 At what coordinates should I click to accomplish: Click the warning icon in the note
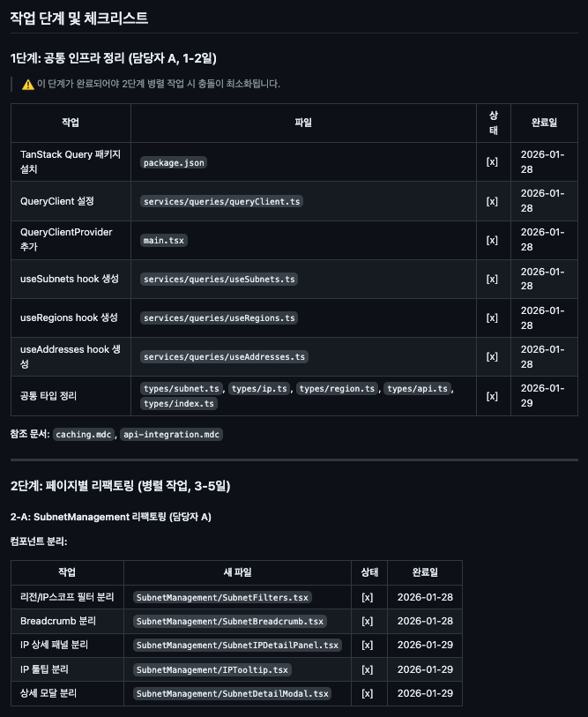pyautogui.click(x=28, y=84)
